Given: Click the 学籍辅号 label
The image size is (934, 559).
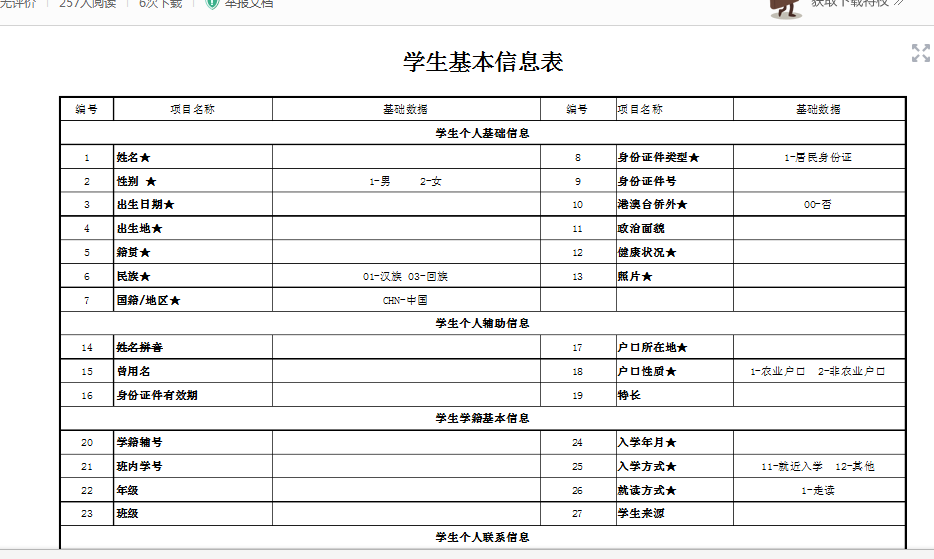Looking at the screenshot, I should pos(139,442).
